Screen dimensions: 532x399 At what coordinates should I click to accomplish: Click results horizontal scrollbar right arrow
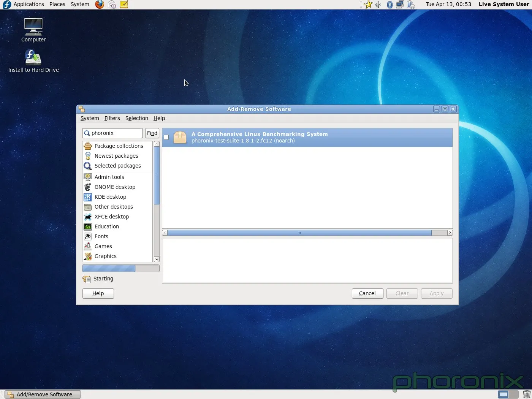click(450, 233)
